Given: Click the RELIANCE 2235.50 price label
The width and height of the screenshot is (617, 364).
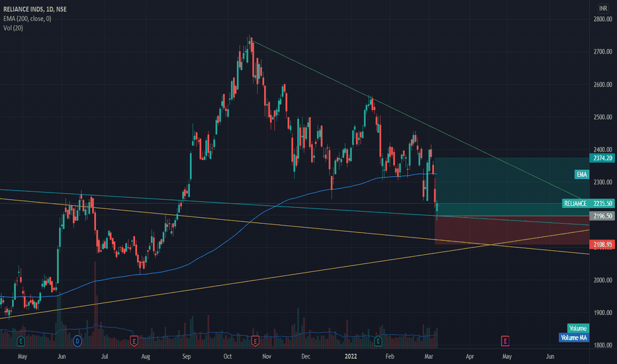Looking at the screenshot, I should (x=589, y=203).
